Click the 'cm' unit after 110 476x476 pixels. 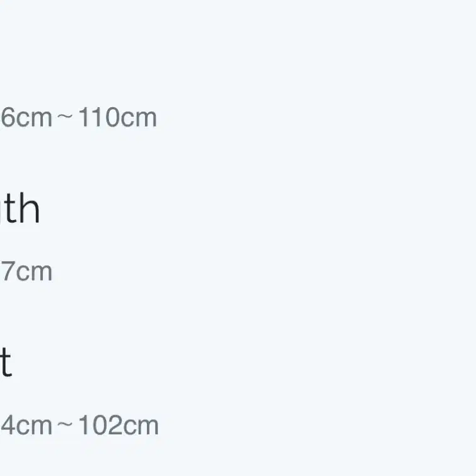click(x=139, y=119)
